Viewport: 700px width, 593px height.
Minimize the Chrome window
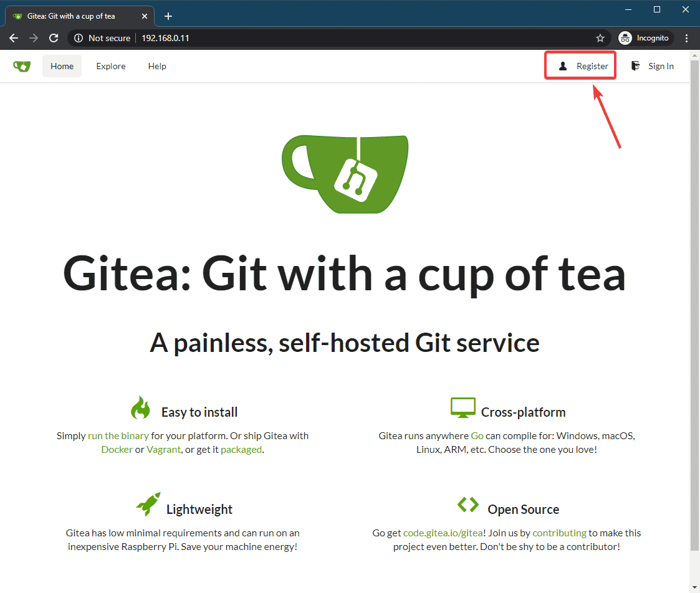coord(628,9)
